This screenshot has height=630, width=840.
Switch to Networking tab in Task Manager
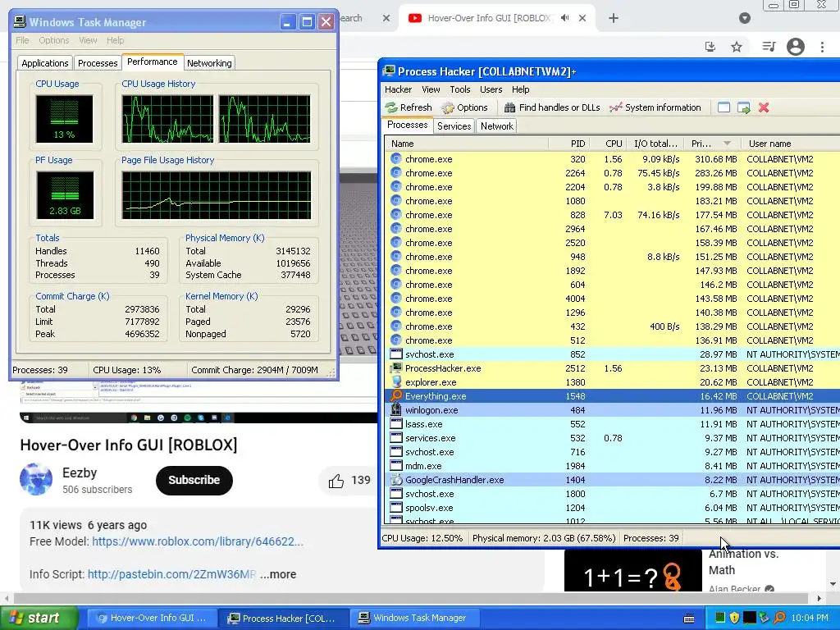pyautogui.click(x=209, y=63)
